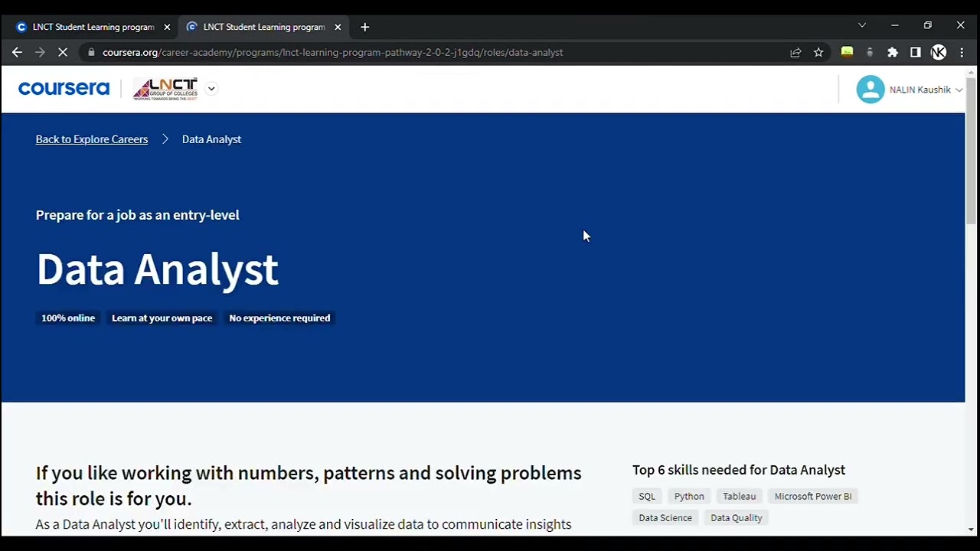Expand the program switcher dropdown beside LNCT logo
Screen dimensions: 980x551
pyautogui.click(x=211, y=89)
